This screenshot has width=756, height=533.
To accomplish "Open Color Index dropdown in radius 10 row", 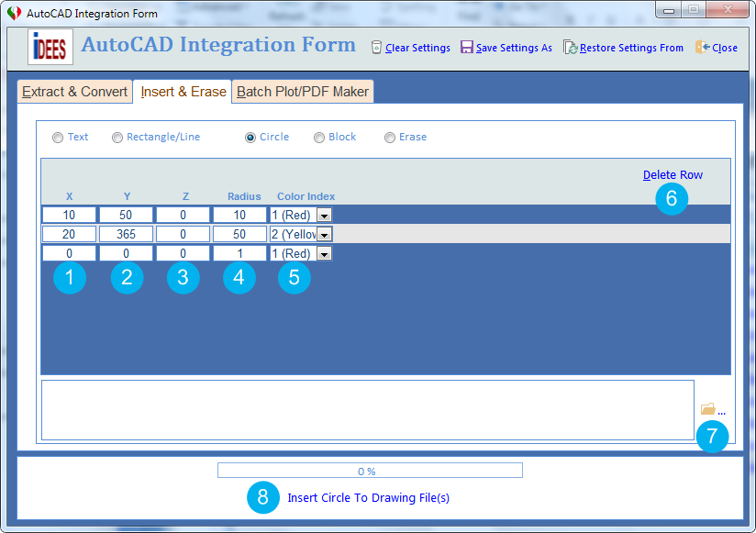I will pos(325,215).
